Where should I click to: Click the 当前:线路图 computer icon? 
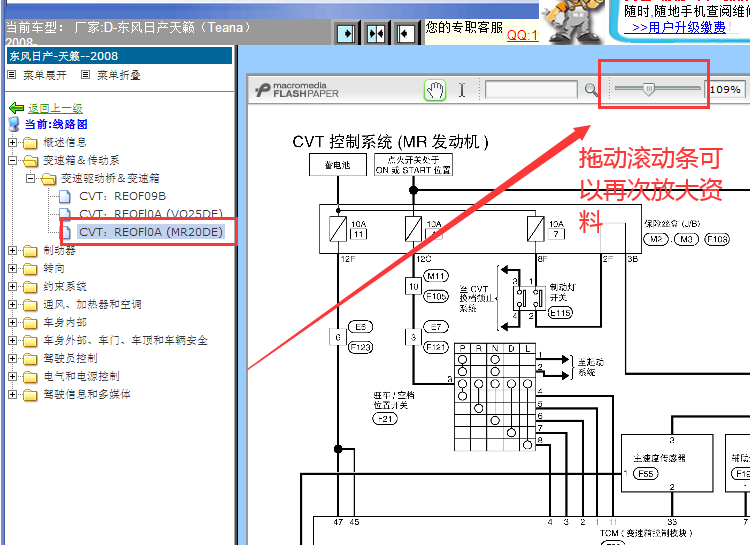click(14, 125)
